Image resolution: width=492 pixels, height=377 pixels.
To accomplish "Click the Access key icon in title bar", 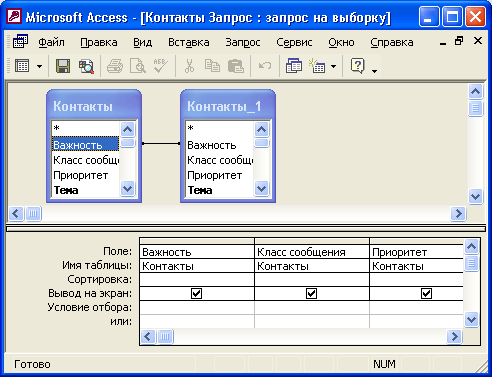I will point(14,16).
